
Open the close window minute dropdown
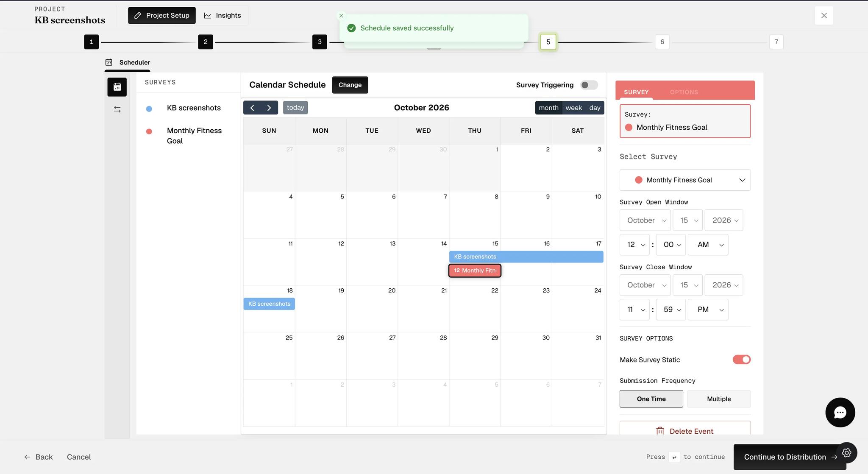coord(670,309)
